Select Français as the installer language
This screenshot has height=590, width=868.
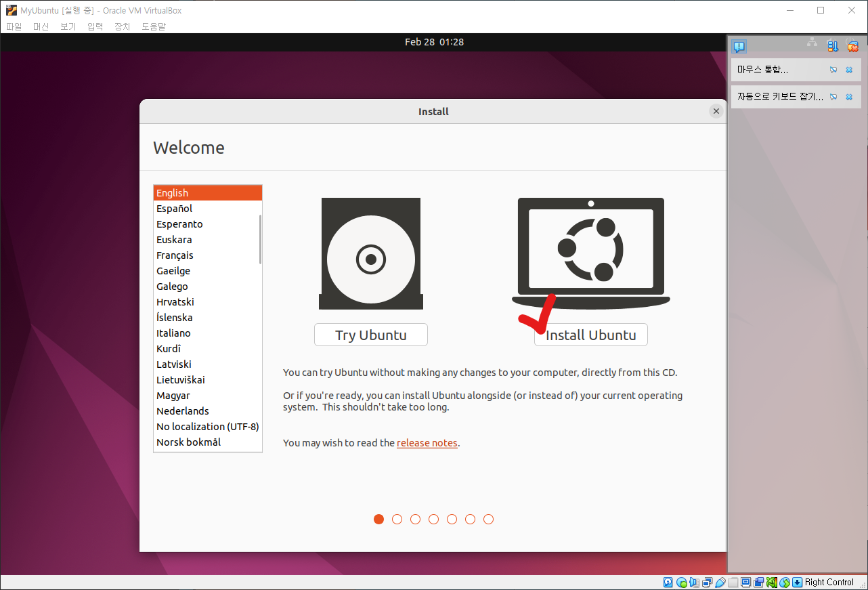tap(208, 255)
